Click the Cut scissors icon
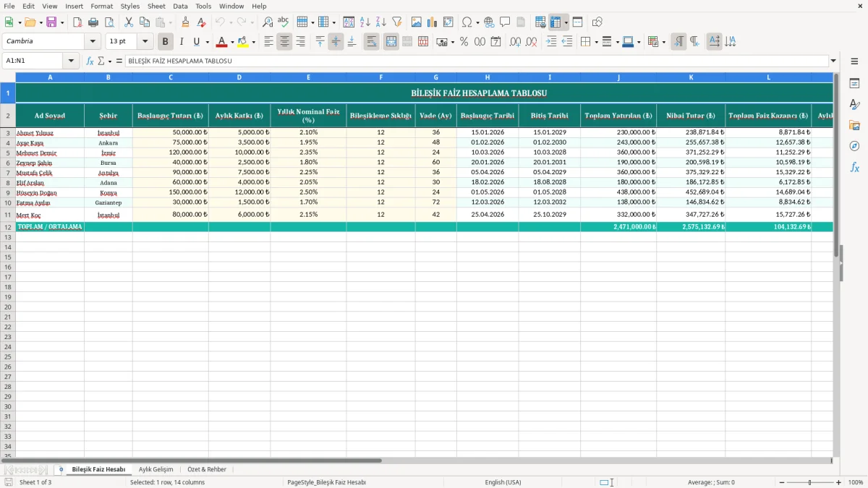Screen dimensions: 868x488 (x=129, y=22)
